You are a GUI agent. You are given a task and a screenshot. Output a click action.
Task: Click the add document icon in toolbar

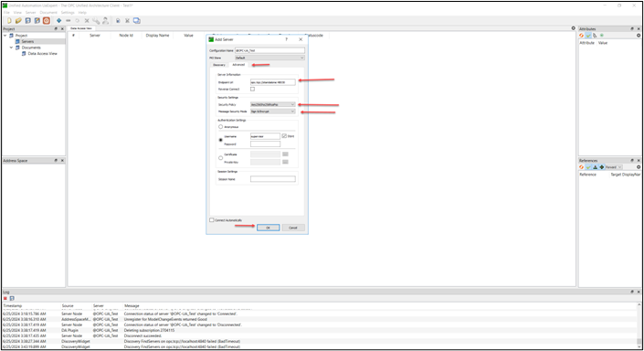[x=118, y=20]
